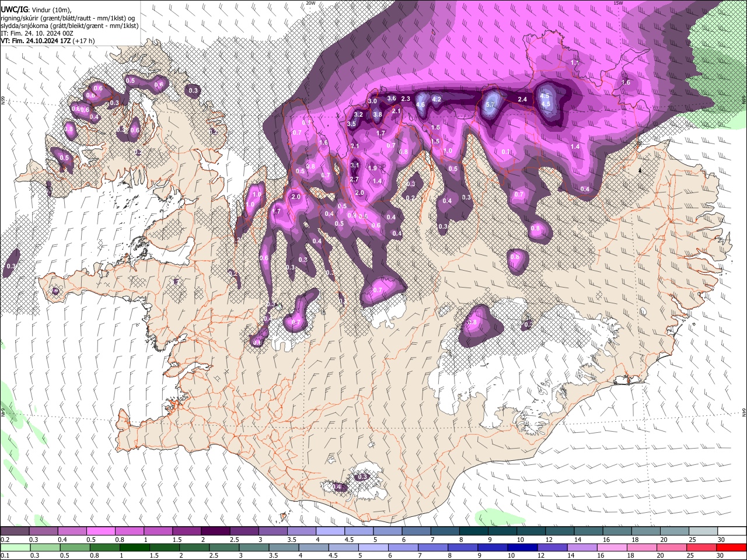Viewport: 747px width, 560px height.
Task: Click the 66N label on right edge
Action: click(744, 100)
